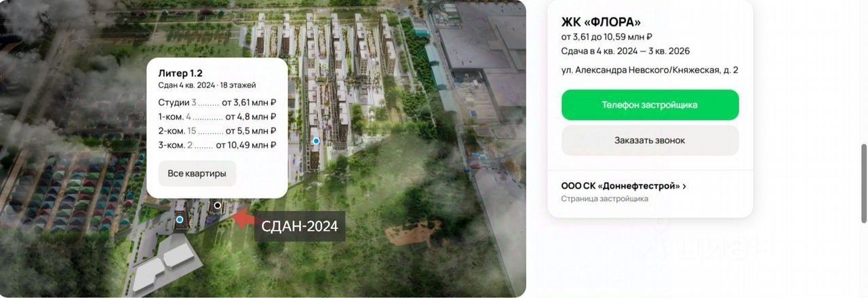This screenshot has width=868, height=298.
Task: Open the ООО СК «Доннефтестрой» developer link
Action: pyautogui.click(x=620, y=186)
